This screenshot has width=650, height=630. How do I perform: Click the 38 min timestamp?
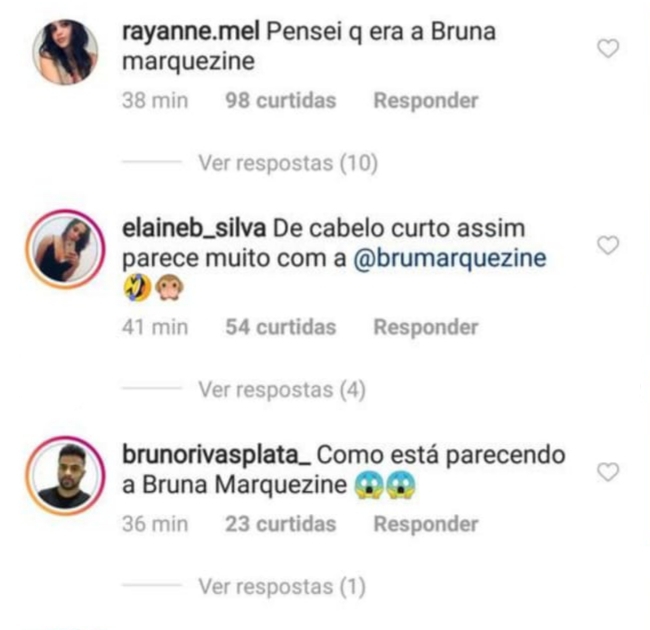click(155, 101)
